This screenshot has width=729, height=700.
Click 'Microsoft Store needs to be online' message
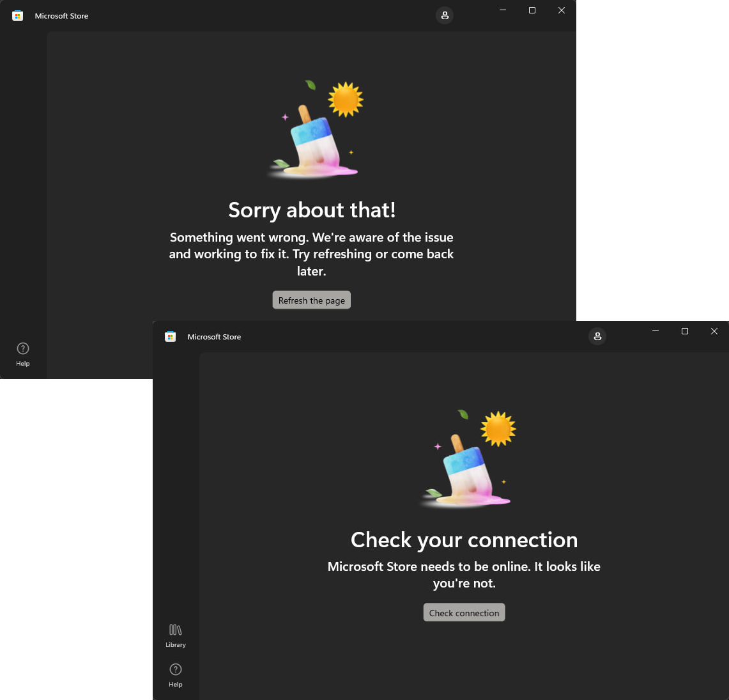(x=464, y=575)
